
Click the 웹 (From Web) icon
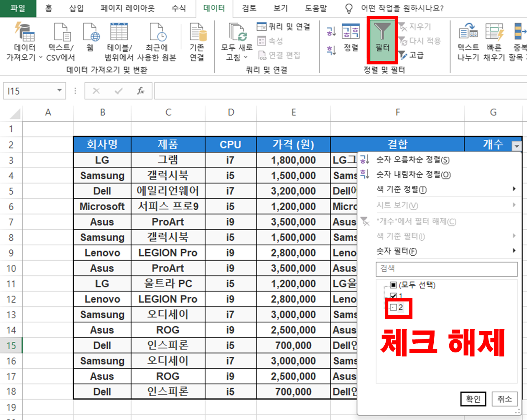coord(90,32)
